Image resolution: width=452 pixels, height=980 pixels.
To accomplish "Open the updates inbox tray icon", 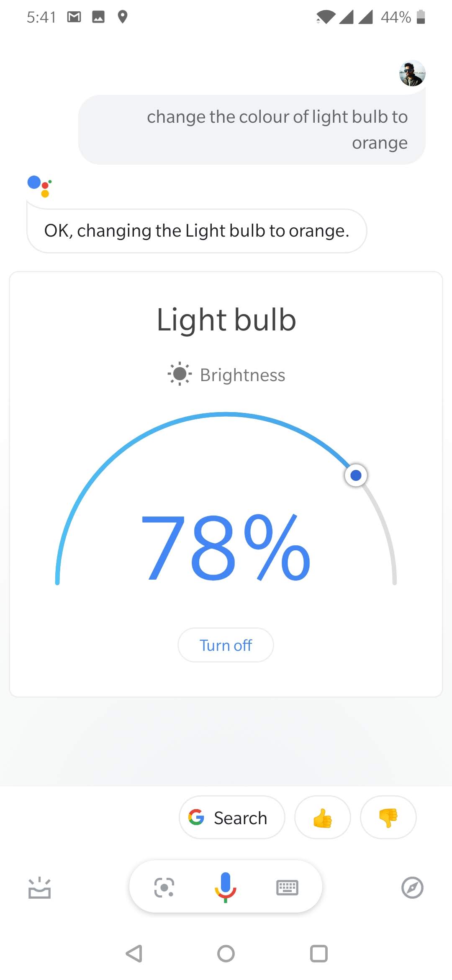I will (39, 888).
